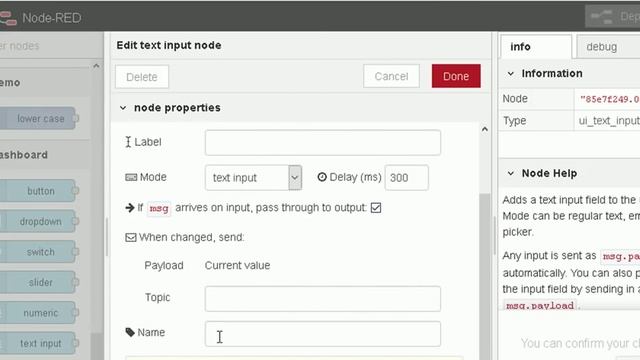Screen dimensions: 640x360
Task: Click the clock icon next to Delay
Action: tap(322, 177)
